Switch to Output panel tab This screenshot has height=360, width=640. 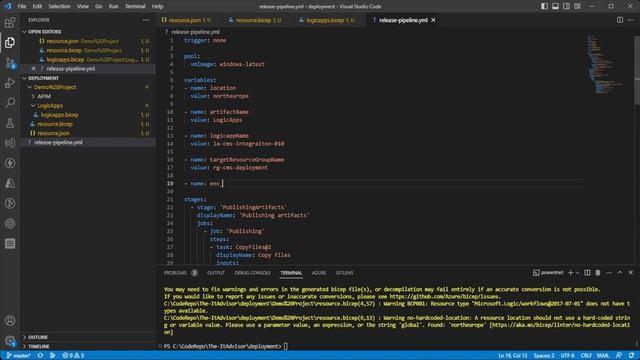click(x=216, y=273)
